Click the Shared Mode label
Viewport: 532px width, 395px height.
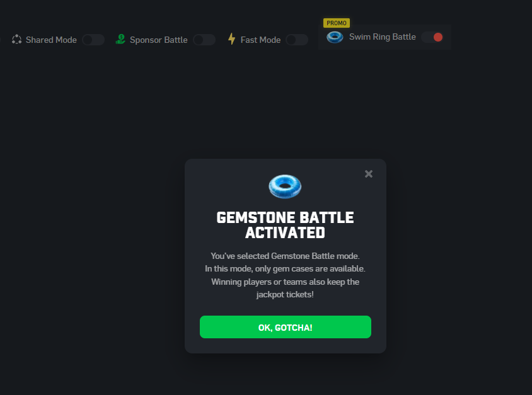[x=51, y=40]
